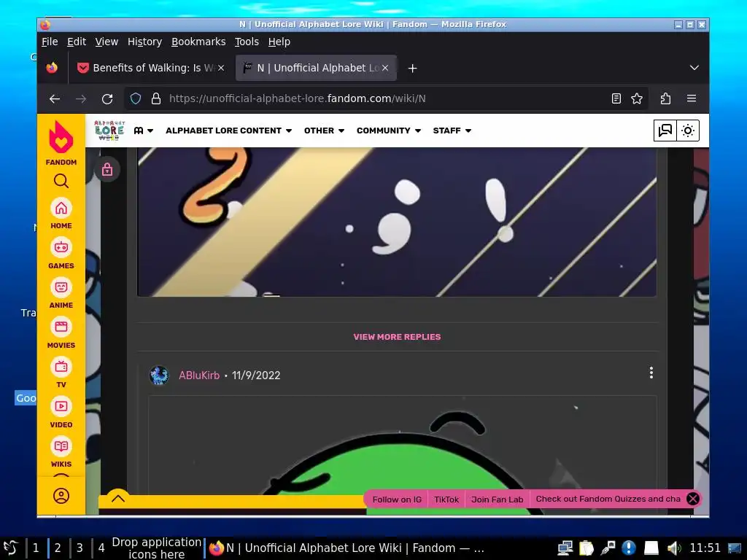This screenshot has height=560, width=747.
Task: Dismiss the pink banner with X button
Action: (x=693, y=499)
